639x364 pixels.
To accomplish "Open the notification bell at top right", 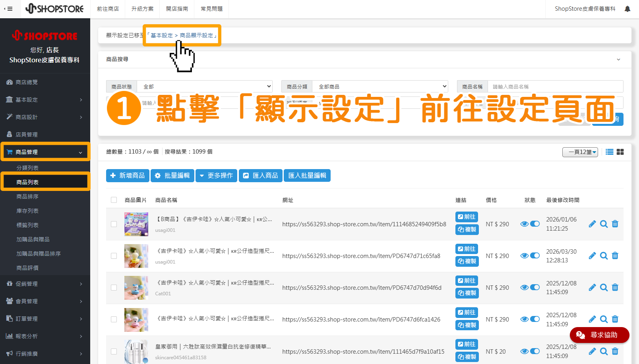I will [x=627, y=8].
